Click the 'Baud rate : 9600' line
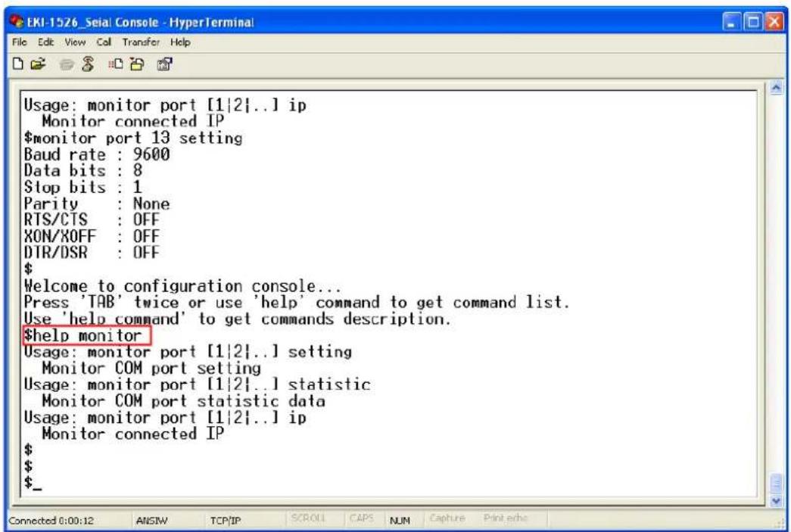791x532 pixels. coord(97,154)
